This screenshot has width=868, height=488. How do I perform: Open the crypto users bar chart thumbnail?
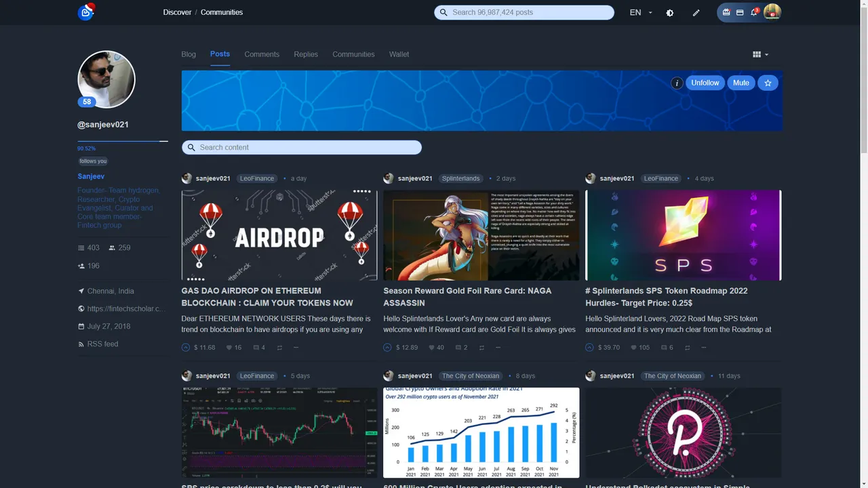(x=481, y=432)
